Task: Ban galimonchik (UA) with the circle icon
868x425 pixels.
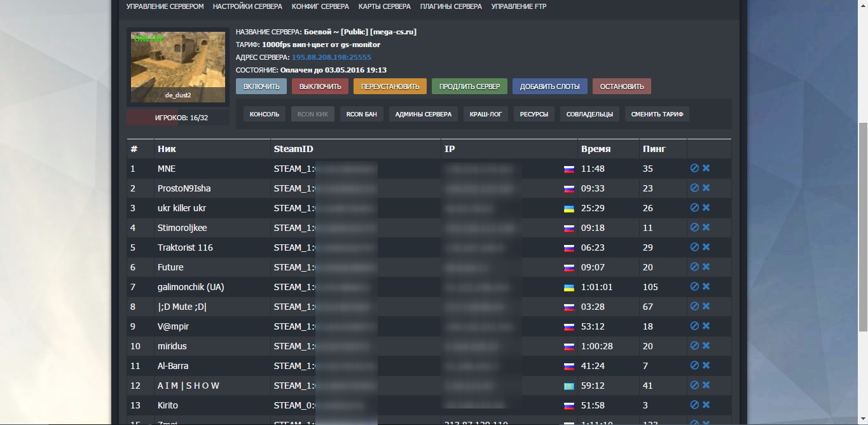Action: [x=694, y=286]
